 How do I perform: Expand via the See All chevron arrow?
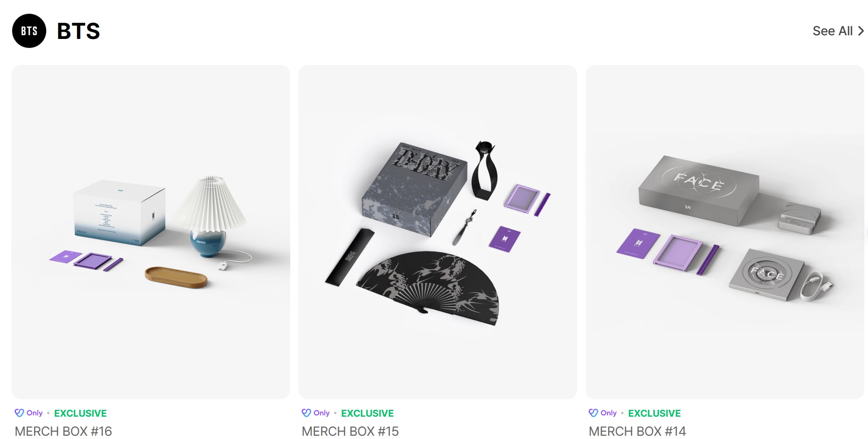(x=861, y=31)
